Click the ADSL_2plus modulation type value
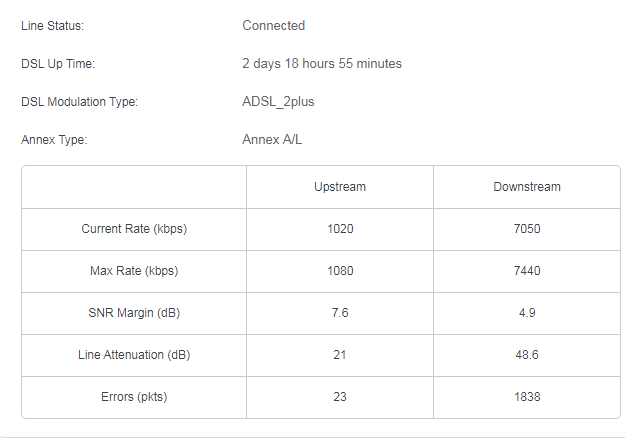The image size is (625, 445). [x=278, y=102]
